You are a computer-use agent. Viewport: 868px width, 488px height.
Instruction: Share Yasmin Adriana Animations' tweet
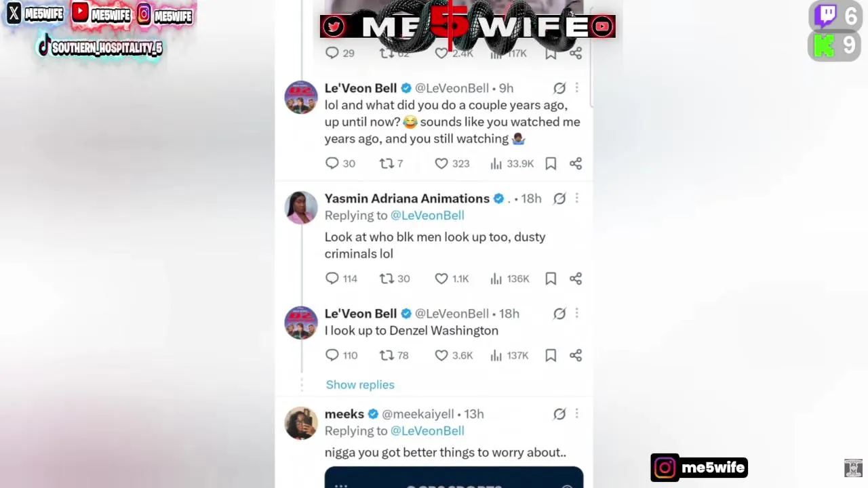576,279
